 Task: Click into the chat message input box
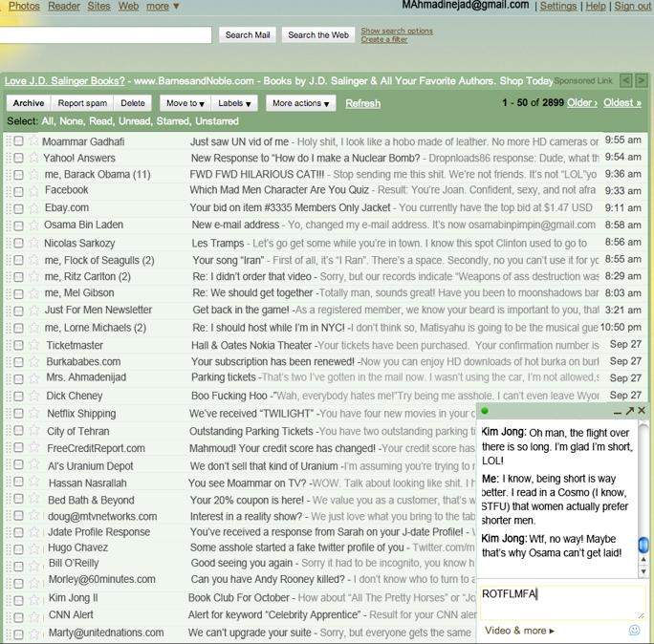pyautogui.click(x=559, y=602)
